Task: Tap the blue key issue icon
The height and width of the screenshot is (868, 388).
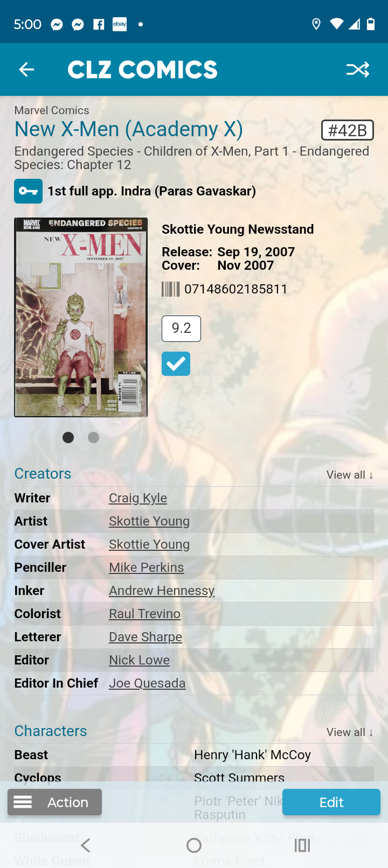Action: (x=28, y=191)
